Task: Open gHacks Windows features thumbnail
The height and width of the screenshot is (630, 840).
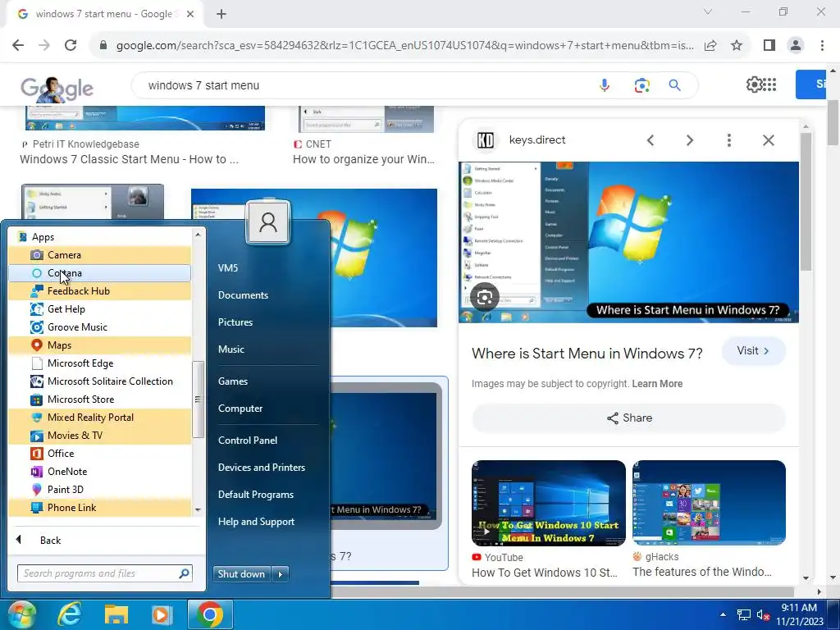Action: pos(710,503)
